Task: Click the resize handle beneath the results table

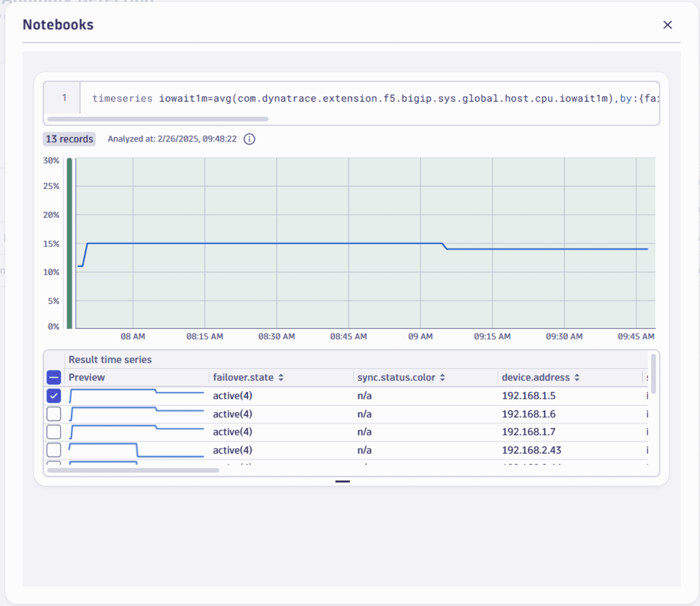Action: [343, 481]
